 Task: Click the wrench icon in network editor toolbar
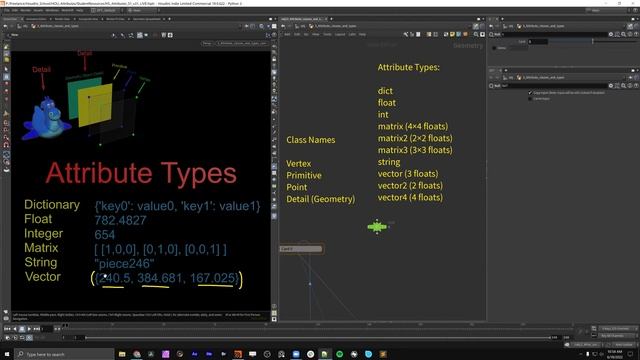point(405,35)
